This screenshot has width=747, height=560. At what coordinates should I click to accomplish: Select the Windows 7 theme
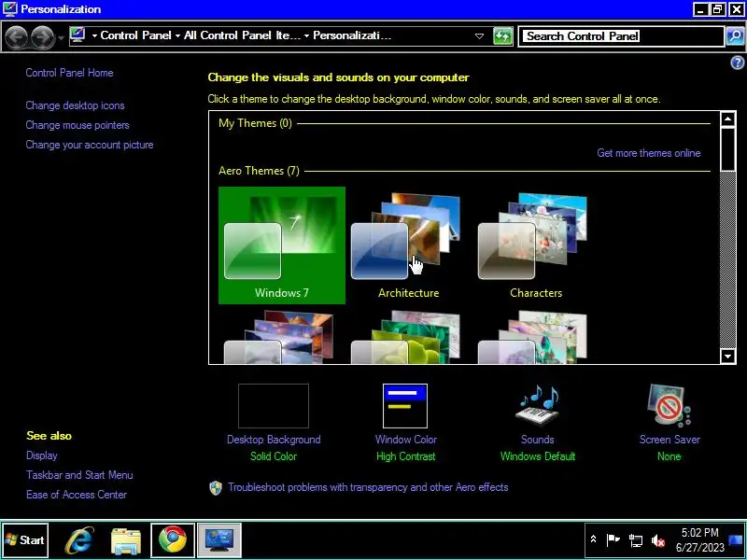coord(282,245)
